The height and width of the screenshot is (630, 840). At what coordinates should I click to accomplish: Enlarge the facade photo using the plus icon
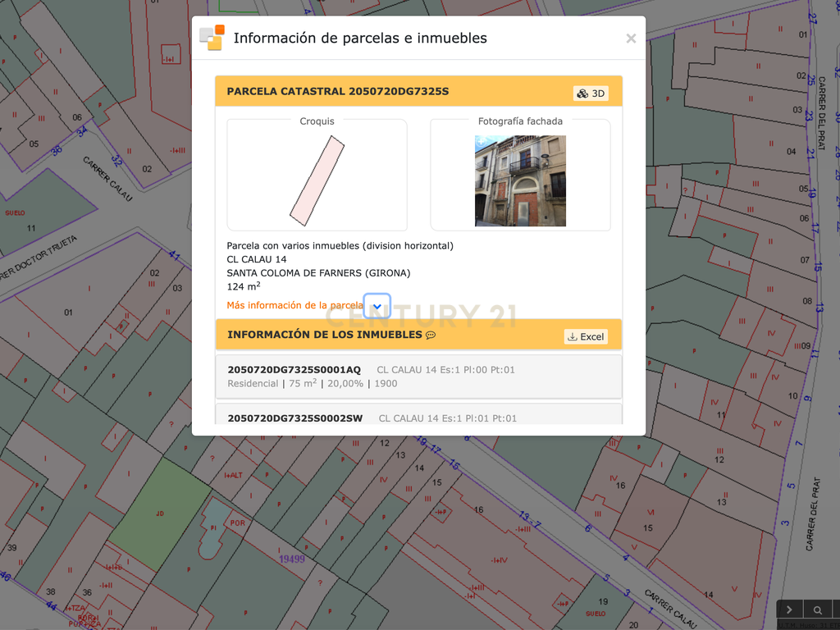(481, 141)
